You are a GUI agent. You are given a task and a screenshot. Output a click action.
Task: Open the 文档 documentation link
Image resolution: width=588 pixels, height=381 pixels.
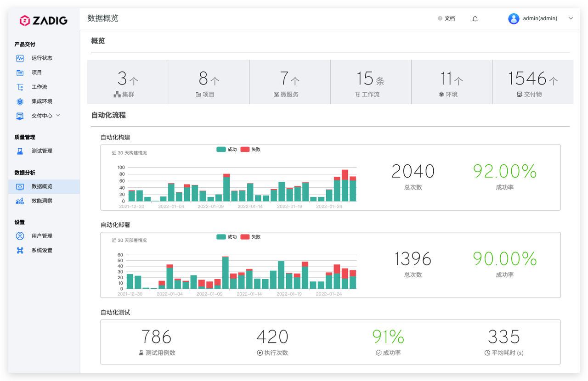pyautogui.click(x=447, y=18)
